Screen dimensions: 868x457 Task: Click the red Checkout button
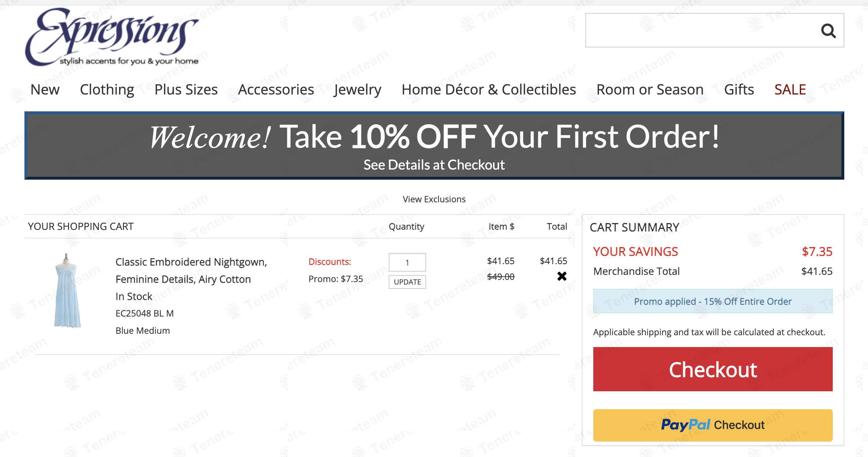point(713,369)
